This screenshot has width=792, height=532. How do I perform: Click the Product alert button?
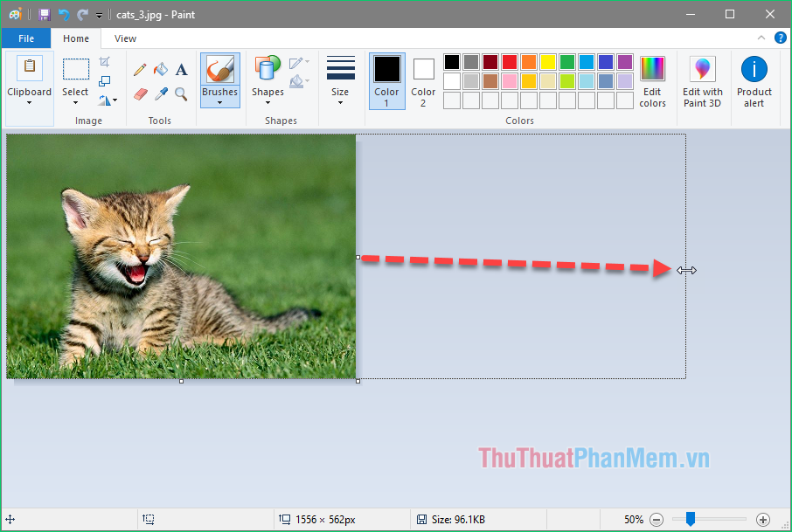(754, 81)
